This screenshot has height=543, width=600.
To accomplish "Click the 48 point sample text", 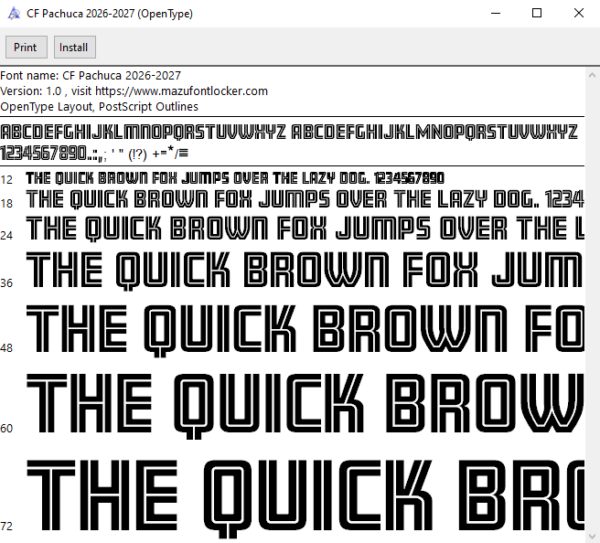I will 305,330.
